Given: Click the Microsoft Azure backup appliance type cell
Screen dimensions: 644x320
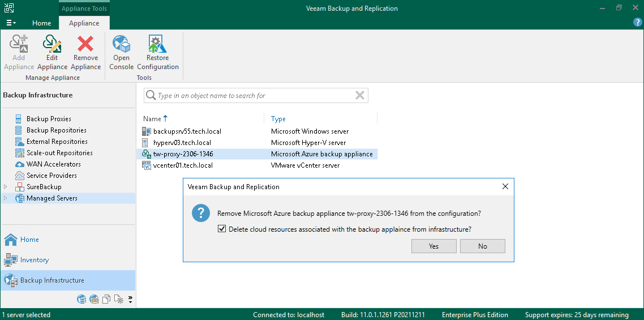Looking at the screenshot, I should (321, 154).
